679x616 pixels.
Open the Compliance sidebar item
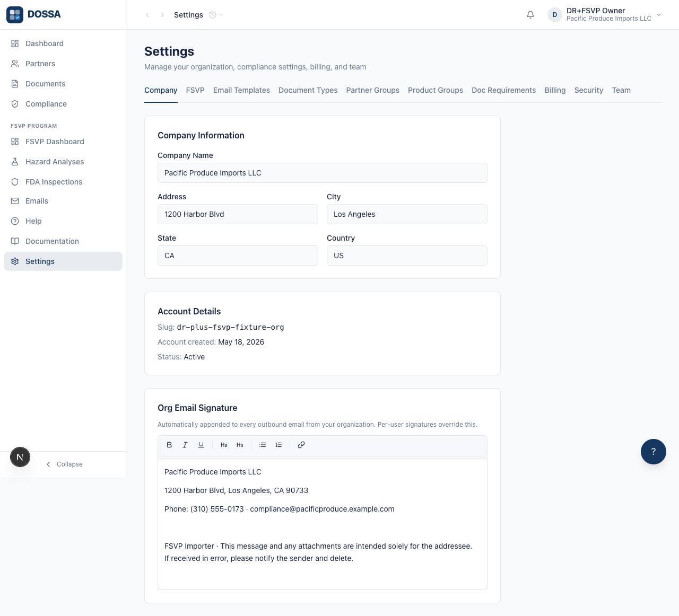point(63,104)
